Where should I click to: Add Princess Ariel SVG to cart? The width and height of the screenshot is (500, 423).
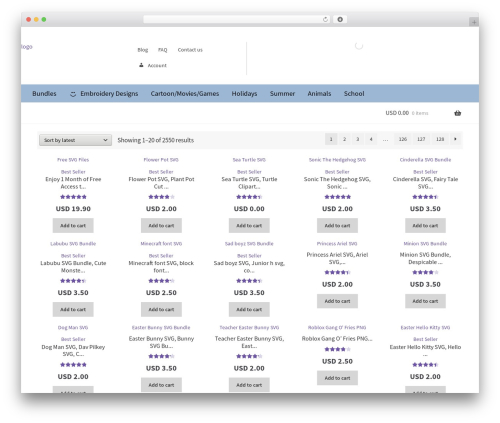[337, 301]
